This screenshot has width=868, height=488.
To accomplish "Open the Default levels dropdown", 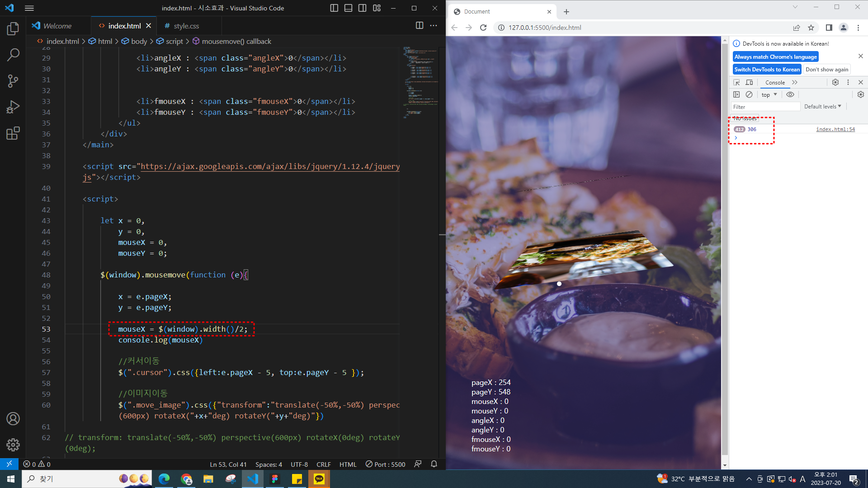I will coord(822,107).
